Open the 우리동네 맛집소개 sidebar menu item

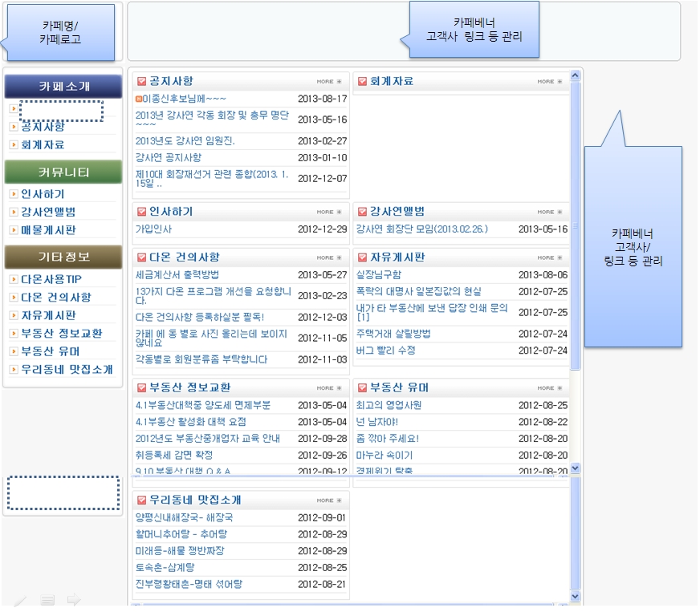coord(67,370)
